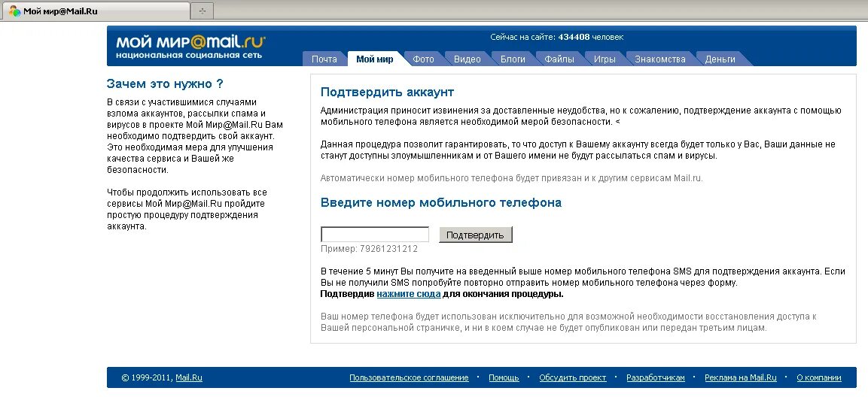This screenshot has width=868, height=397.
Task: Open the Mail.Ru footer link
Action: tap(189, 378)
